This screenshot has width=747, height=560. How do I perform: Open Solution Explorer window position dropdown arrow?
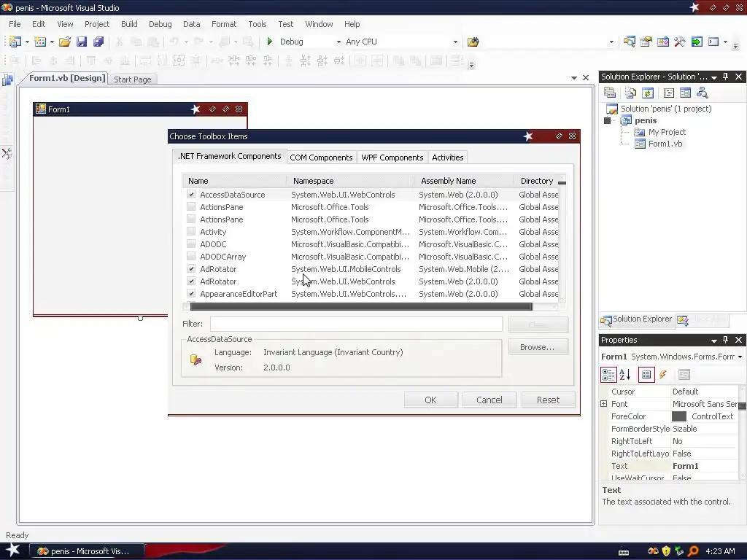pyautogui.click(x=714, y=77)
